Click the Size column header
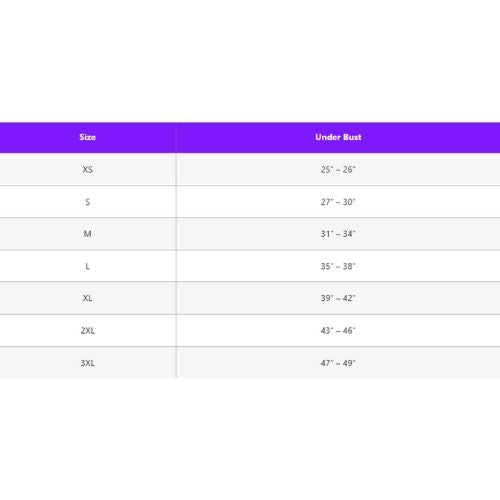This screenshot has width=500, height=500. coord(88,137)
